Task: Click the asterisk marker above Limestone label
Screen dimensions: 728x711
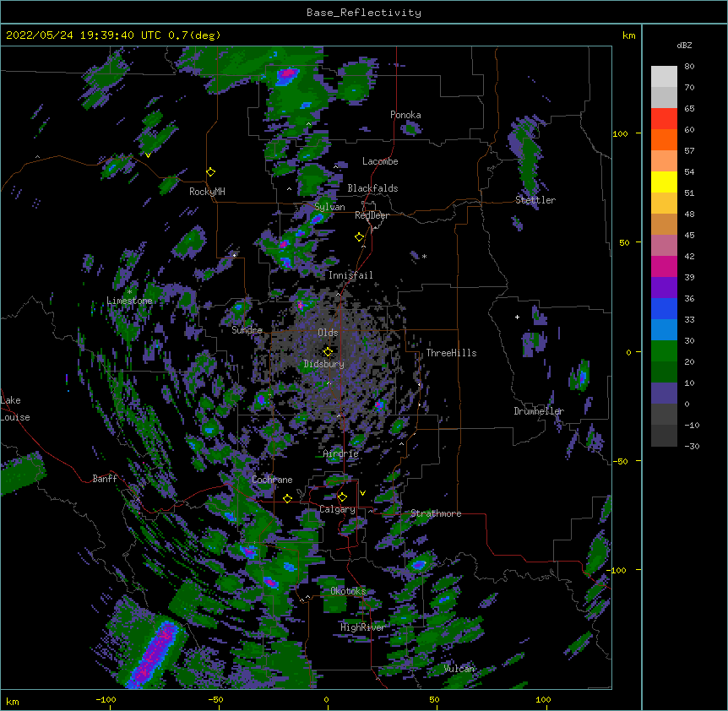Action: [129, 292]
